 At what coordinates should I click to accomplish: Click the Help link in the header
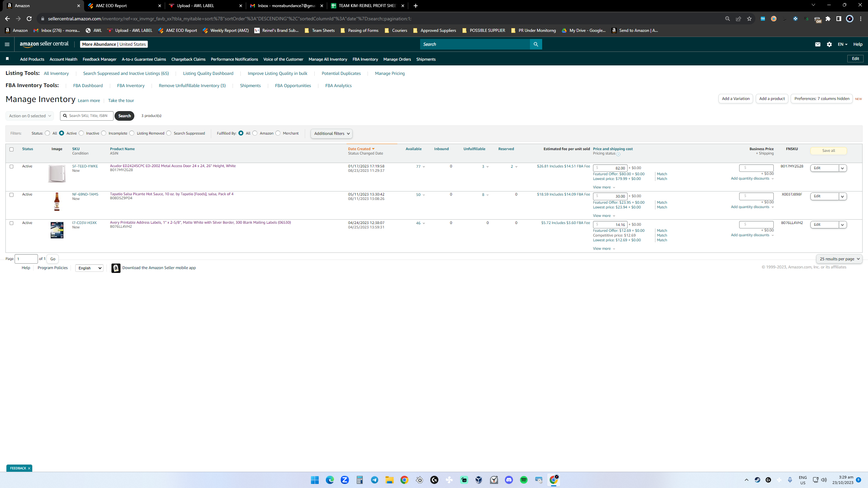(x=858, y=44)
